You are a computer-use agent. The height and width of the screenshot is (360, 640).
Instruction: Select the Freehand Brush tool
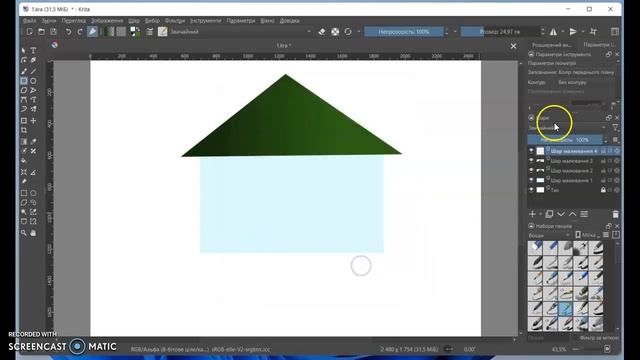pos(24,71)
